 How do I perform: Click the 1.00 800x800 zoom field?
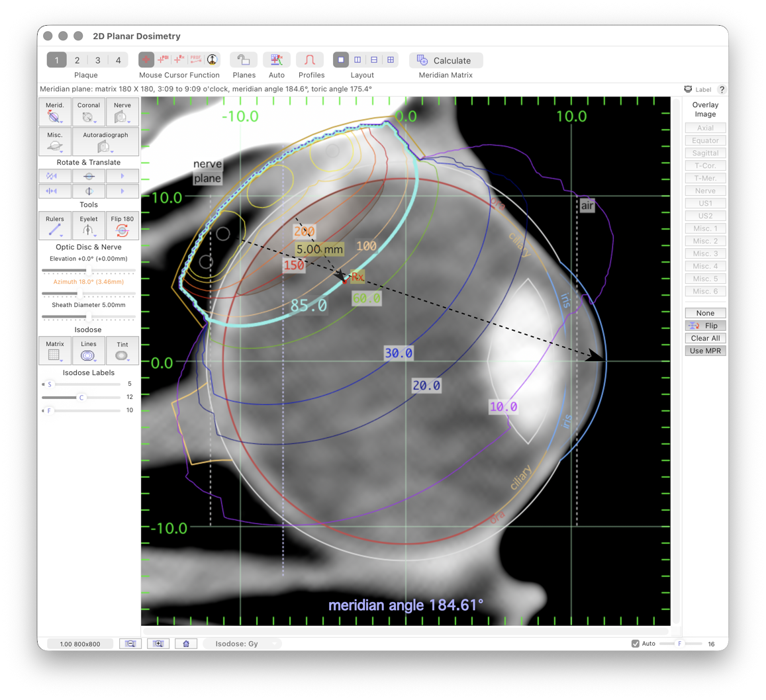pos(79,643)
